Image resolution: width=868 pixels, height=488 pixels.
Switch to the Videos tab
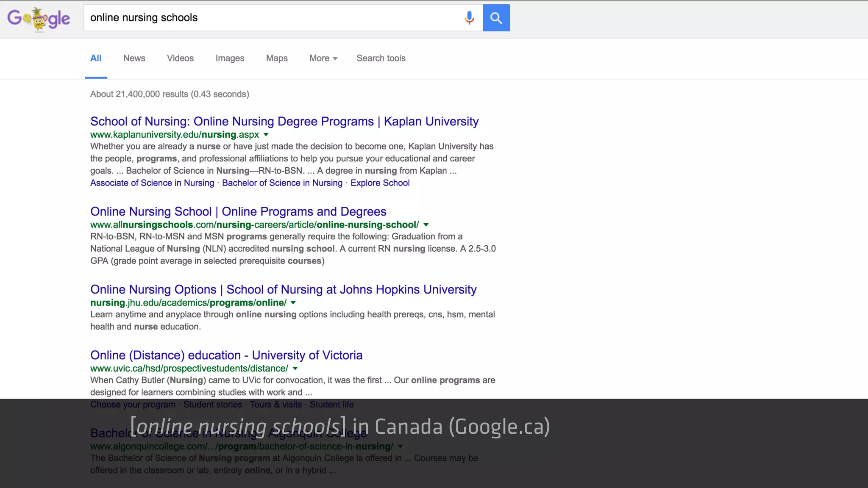[x=180, y=58]
